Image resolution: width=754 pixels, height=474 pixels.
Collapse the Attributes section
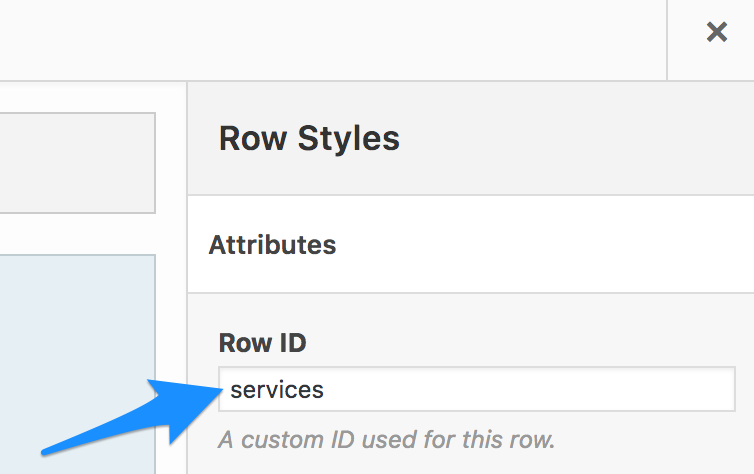(471, 245)
